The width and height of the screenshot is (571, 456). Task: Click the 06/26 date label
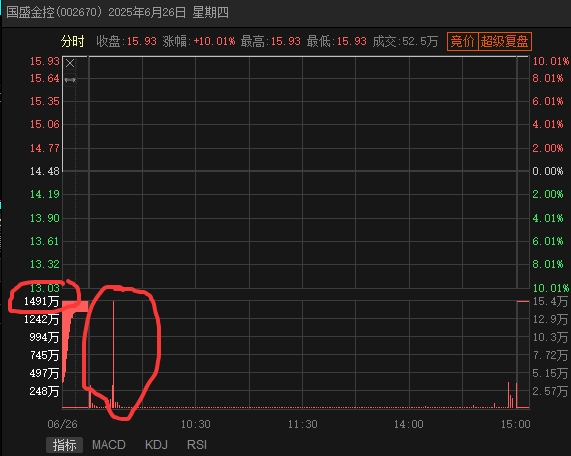pos(62,424)
